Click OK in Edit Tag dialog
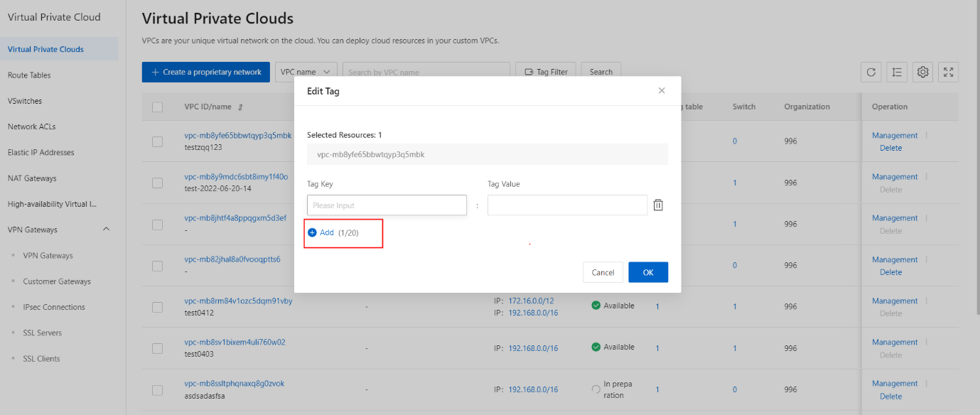Image resolution: width=980 pixels, height=415 pixels. coord(648,272)
